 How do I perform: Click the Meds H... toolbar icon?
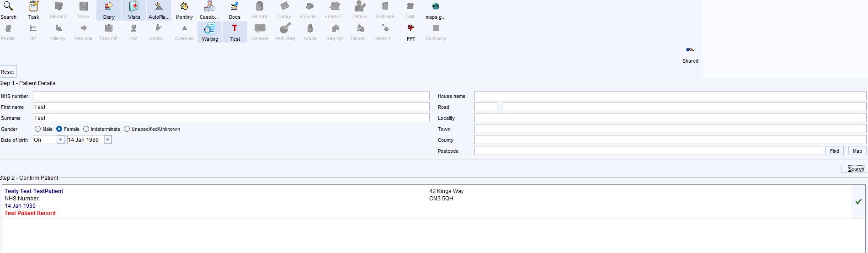[x=385, y=32]
